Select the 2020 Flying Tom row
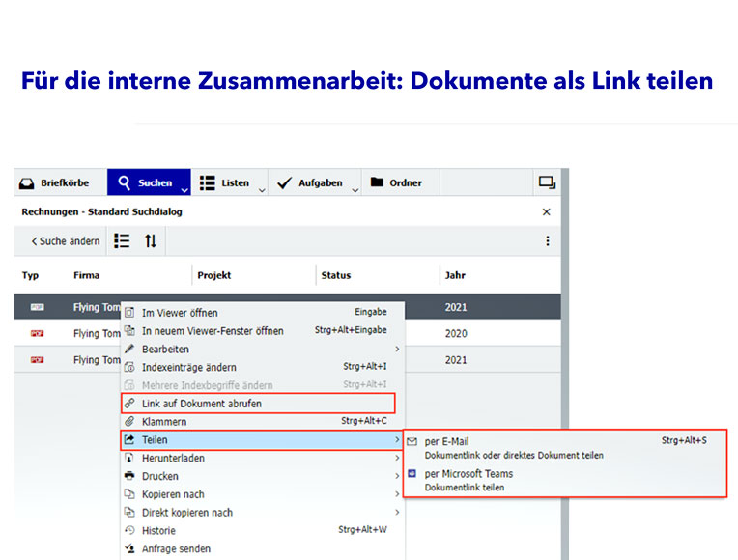This screenshot has height=560, width=738. pyautogui.click(x=288, y=333)
